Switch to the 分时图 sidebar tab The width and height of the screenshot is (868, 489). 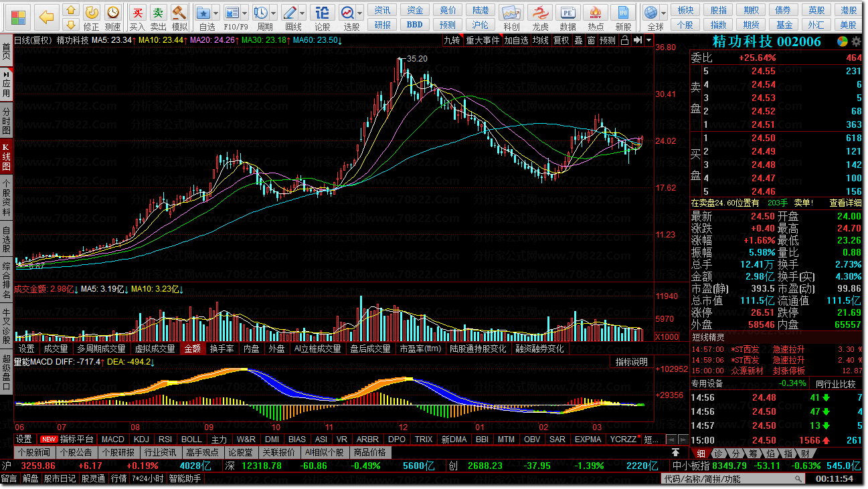click(6, 120)
